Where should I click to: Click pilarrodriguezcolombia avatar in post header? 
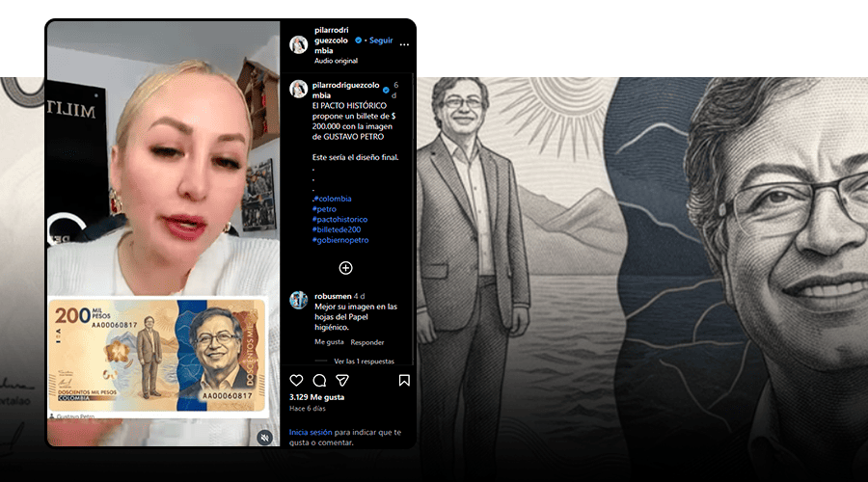299,45
